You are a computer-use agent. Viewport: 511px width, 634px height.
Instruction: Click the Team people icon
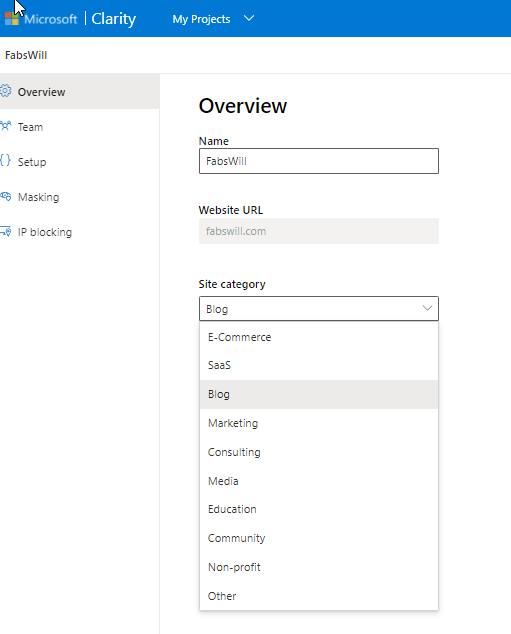[x=6, y=126]
